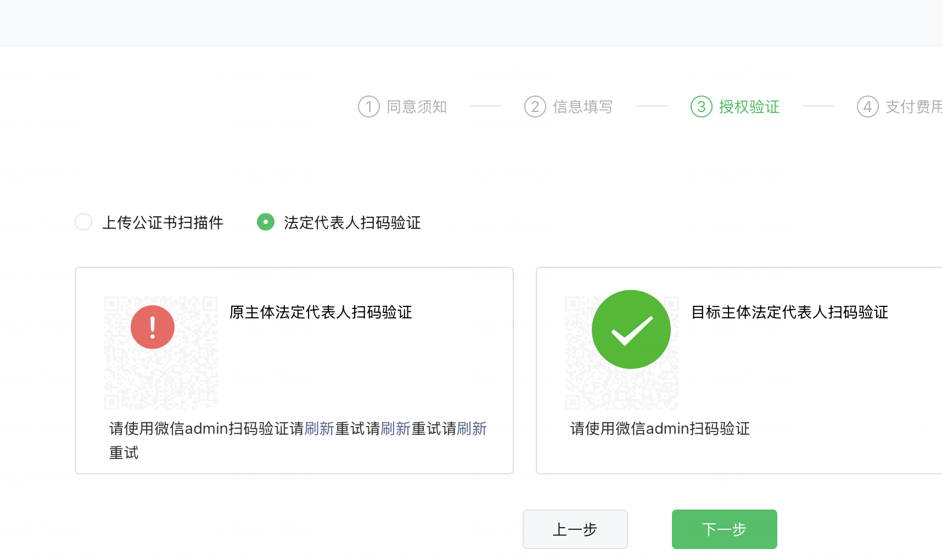Go to the 同意须知 step label
Screen dimensions: 942x560
click(x=417, y=107)
